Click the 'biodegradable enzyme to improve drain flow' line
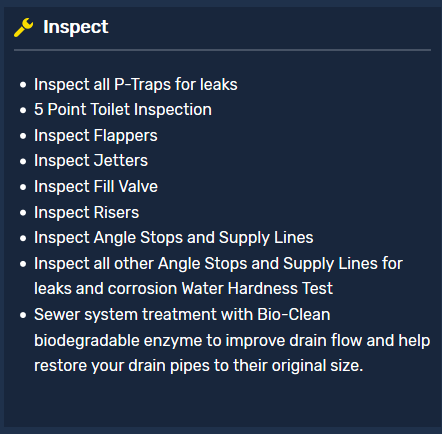The width and height of the screenshot is (442, 434). (232, 341)
